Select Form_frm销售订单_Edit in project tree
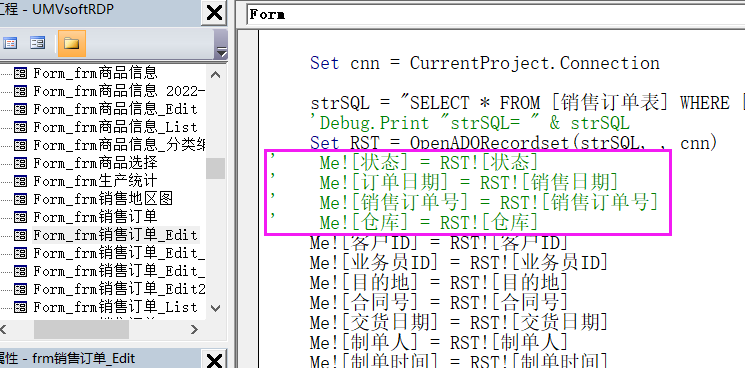This screenshot has width=745, height=368. coord(115,235)
